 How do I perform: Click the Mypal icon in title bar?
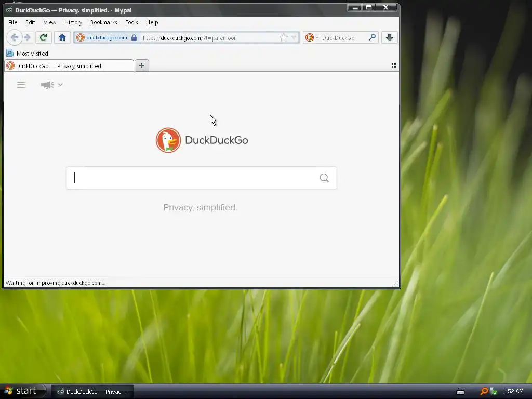pos(9,10)
